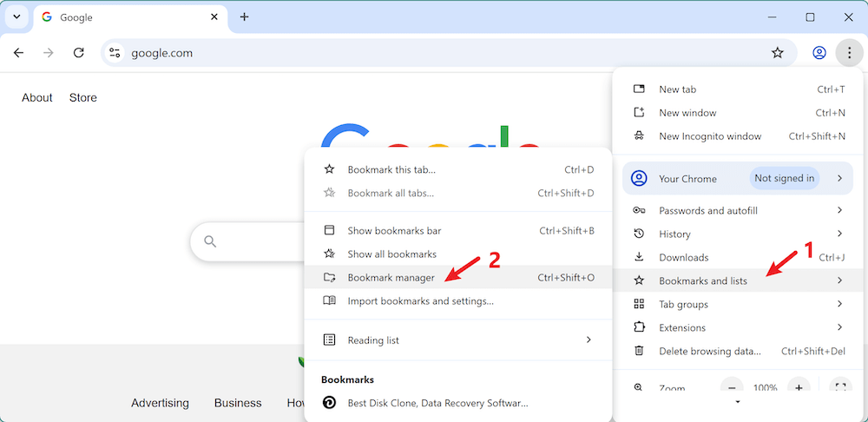Choose Show all bookmarks
This screenshot has width=868, height=422.
tap(458, 254)
